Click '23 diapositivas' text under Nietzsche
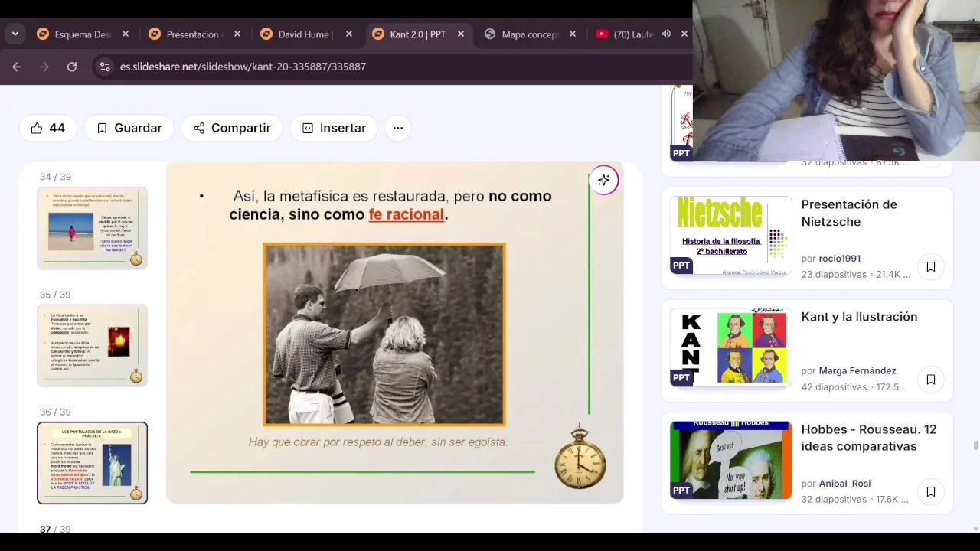The image size is (980, 551). 834,275
